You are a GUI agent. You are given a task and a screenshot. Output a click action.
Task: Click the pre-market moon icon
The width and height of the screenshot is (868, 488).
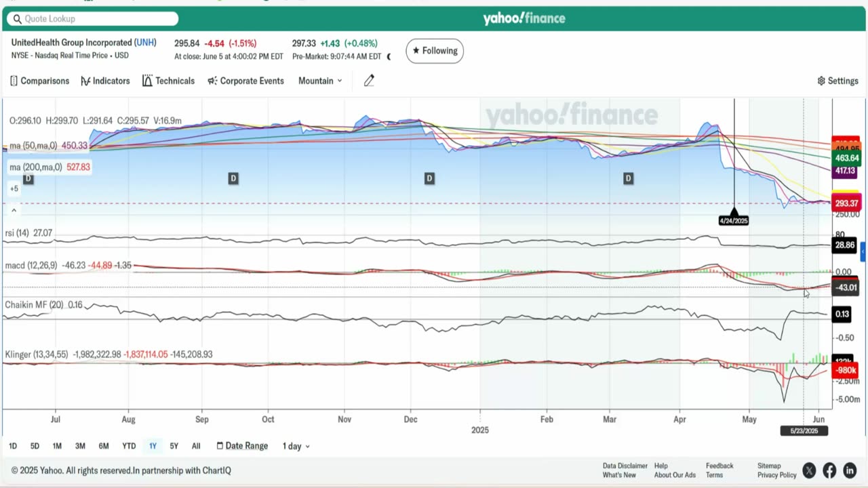(389, 57)
